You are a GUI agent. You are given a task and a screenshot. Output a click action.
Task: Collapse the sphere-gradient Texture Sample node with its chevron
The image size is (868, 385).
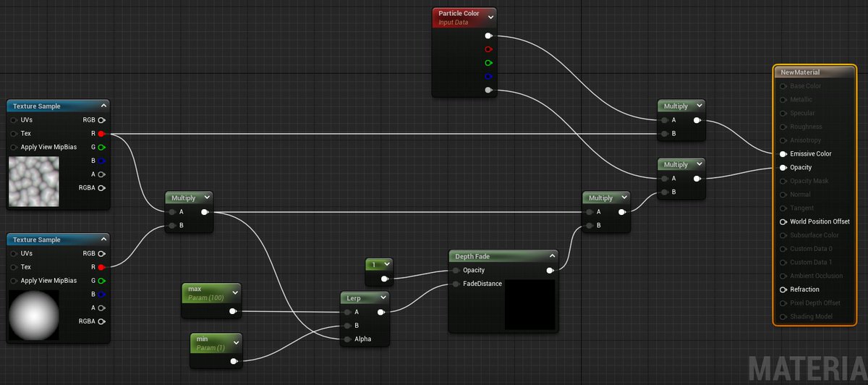click(103, 240)
